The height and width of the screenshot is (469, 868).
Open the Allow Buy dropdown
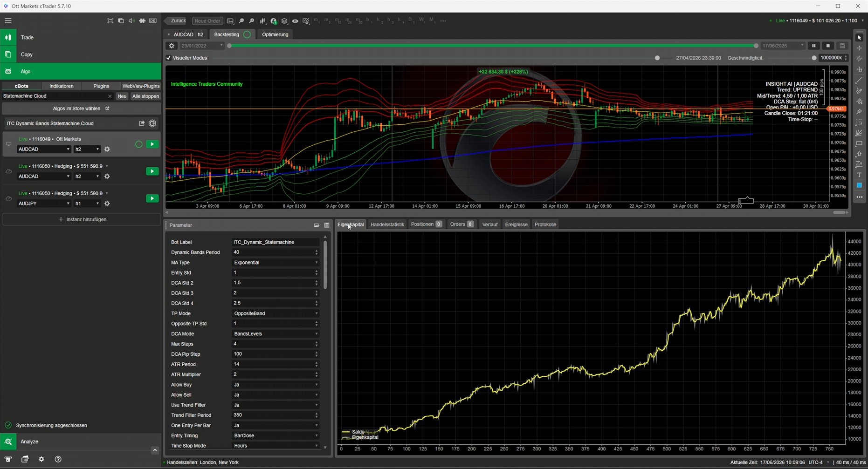click(276, 385)
